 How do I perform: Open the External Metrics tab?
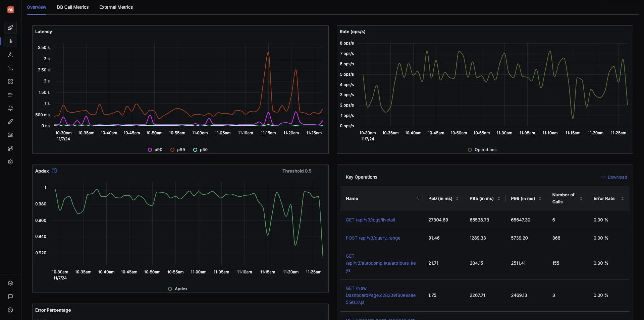tap(116, 7)
